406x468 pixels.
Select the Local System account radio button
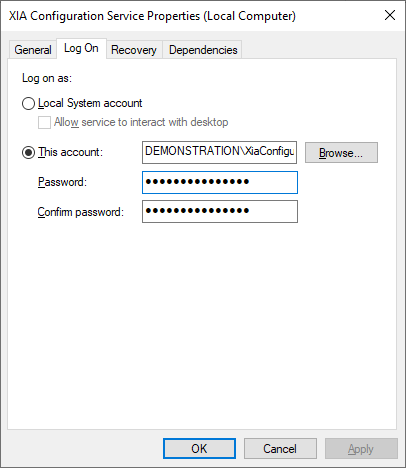coord(28,103)
